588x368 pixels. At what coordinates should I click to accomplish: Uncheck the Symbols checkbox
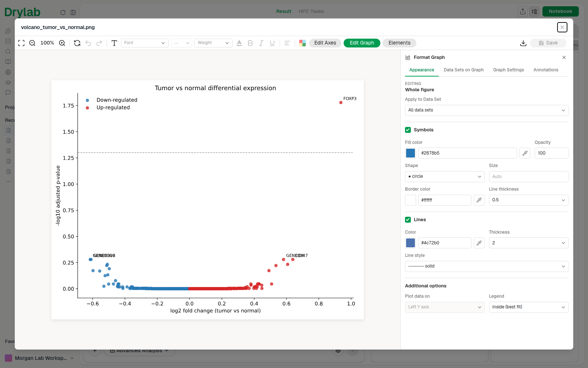tap(408, 130)
